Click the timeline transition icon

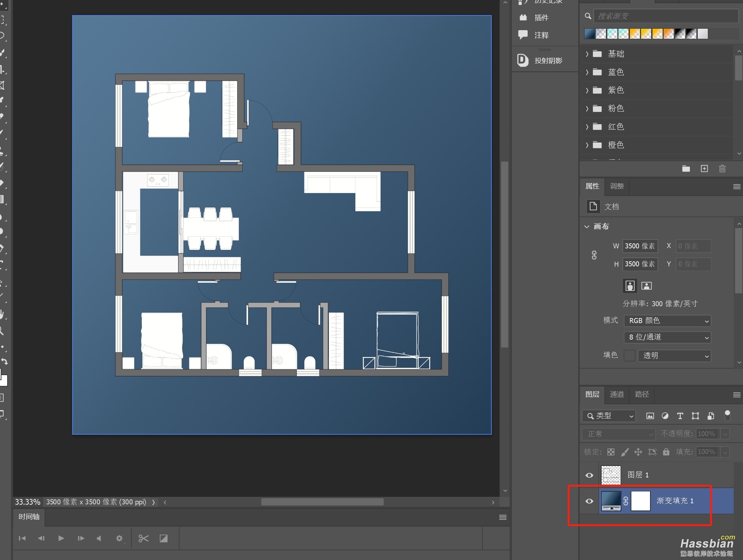click(164, 538)
